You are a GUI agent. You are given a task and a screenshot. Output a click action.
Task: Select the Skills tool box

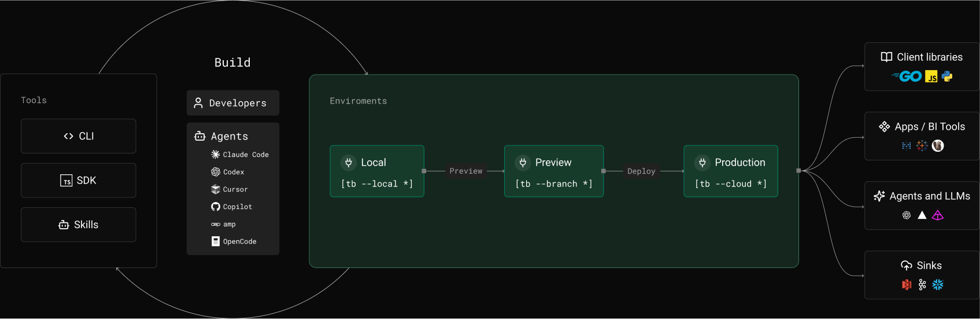coord(79,225)
